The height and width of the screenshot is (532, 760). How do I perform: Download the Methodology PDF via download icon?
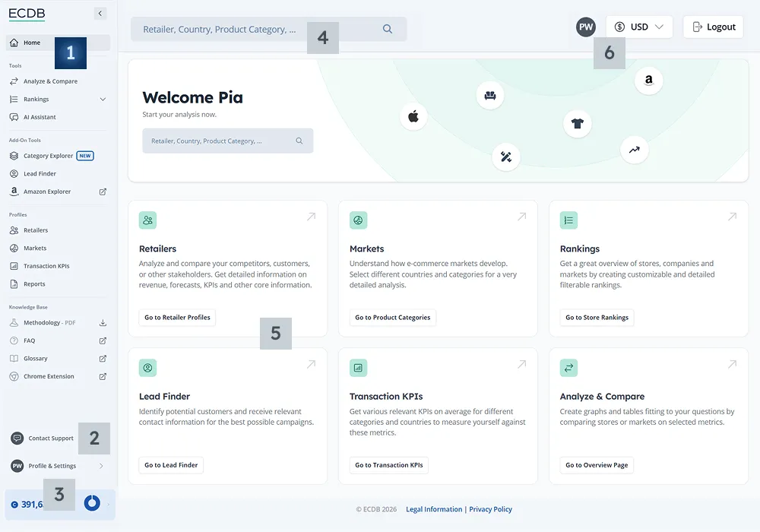click(103, 322)
